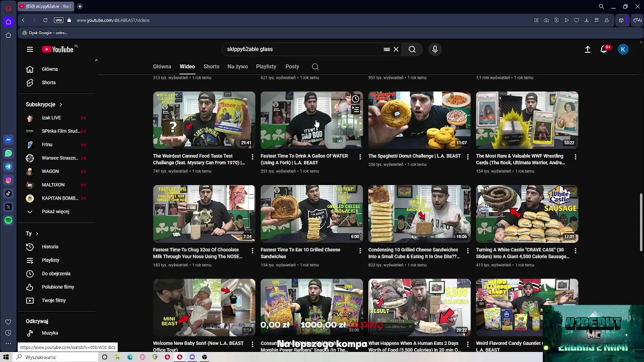This screenshot has height=362, width=644.
Task: Switch to the Shorts channel tab
Action: [211, 66]
